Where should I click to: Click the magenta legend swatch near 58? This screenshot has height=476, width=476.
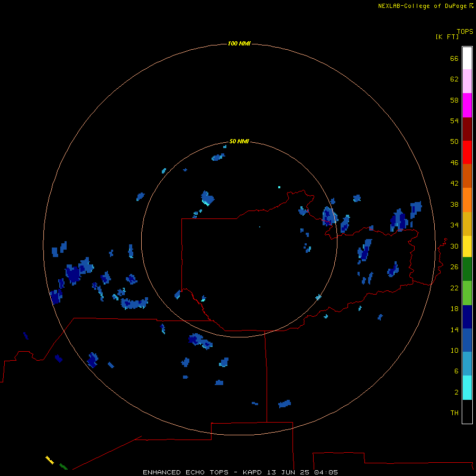coord(467,105)
